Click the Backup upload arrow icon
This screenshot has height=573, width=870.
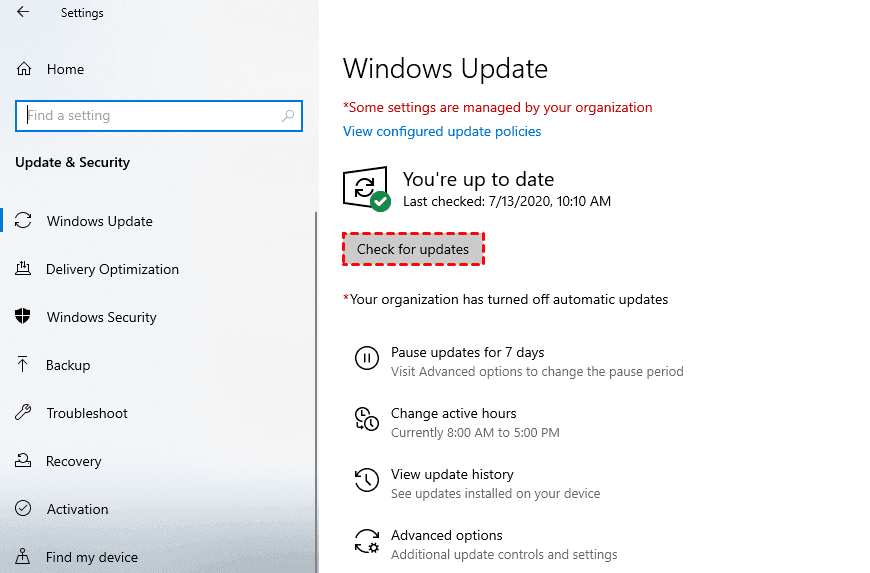click(24, 365)
